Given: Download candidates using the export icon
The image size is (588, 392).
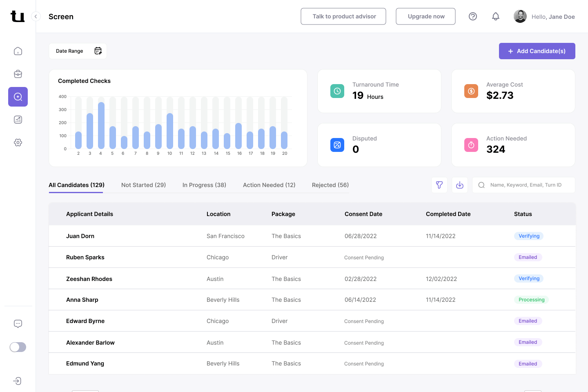Looking at the screenshot, I should [460, 185].
